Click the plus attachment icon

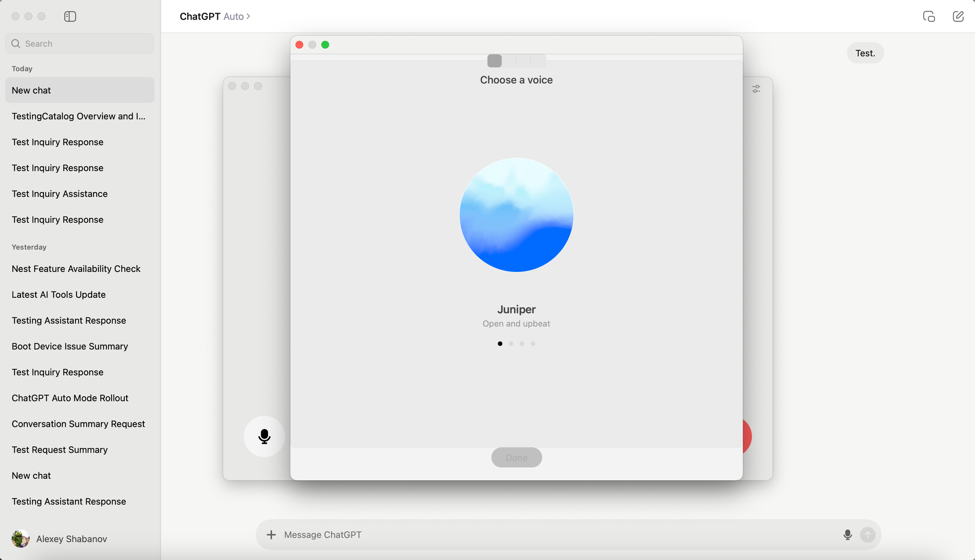click(271, 535)
